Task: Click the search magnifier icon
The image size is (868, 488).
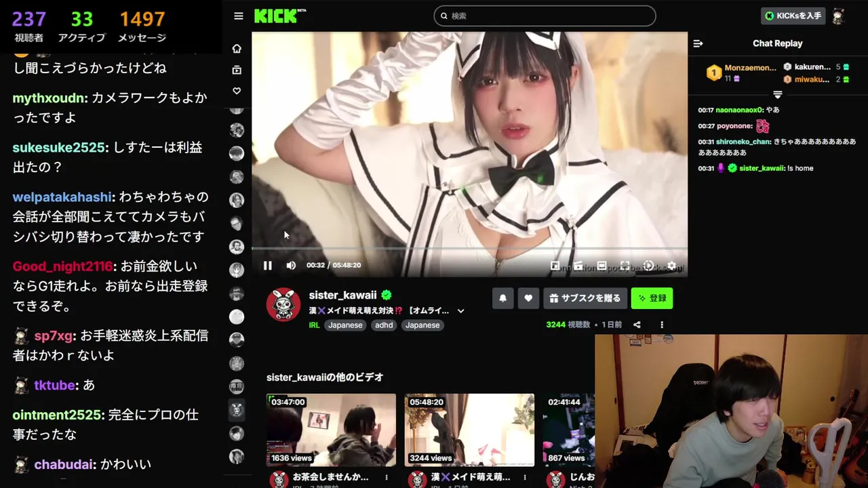Action: point(444,16)
